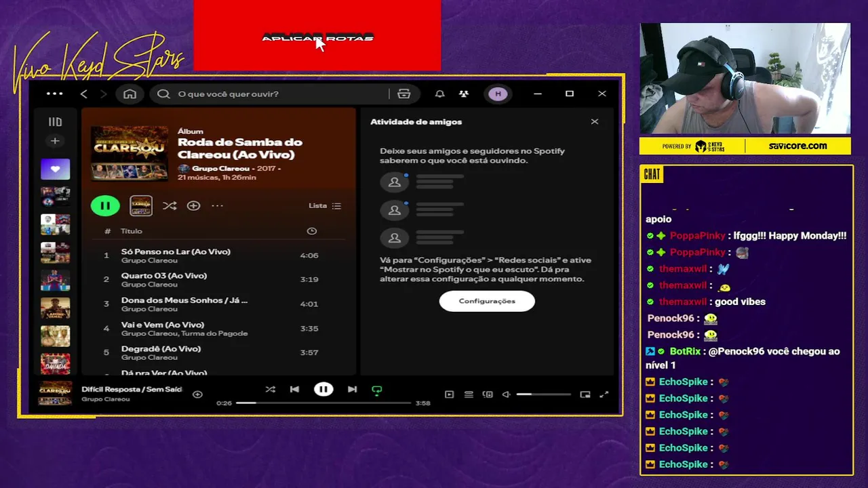Open the "DANADA" playlist thumbnail in sidebar
Viewport: 868px width, 488px height.
[x=55, y=364]
